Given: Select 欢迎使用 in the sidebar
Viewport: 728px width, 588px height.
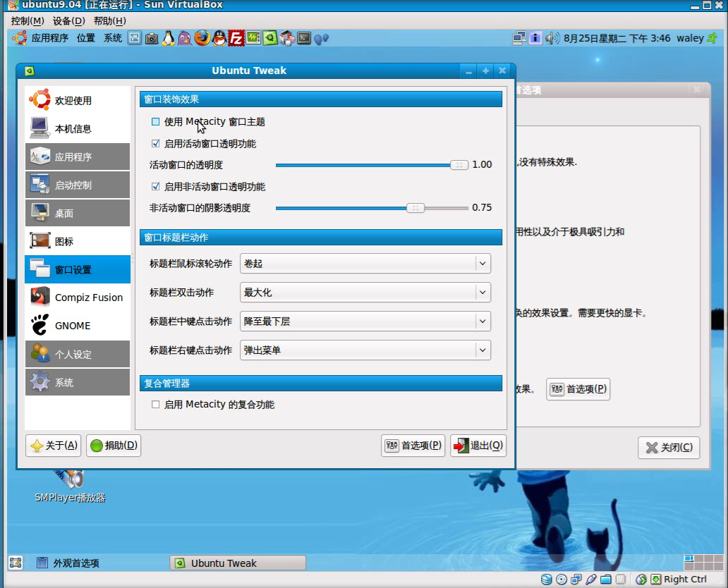Looking at the screenshot, I should pyautogui.click(x=78, y=100).
